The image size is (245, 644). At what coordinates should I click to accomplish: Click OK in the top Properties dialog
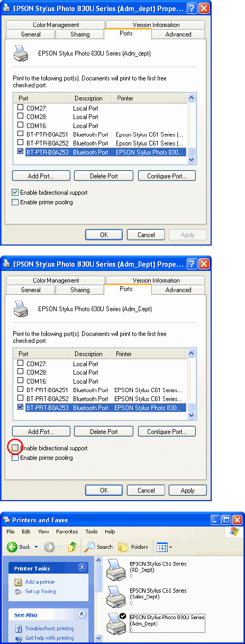(104, 235)
